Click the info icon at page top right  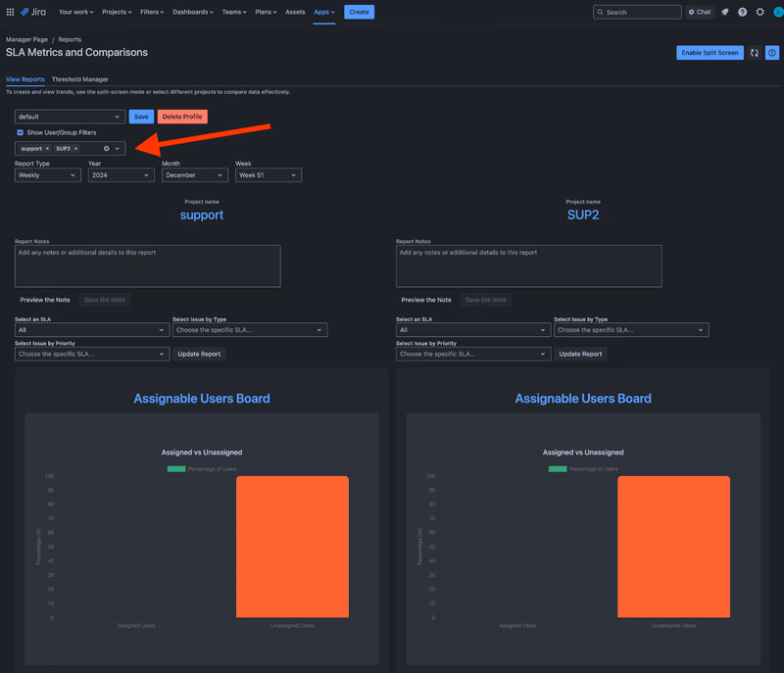tap(772, 53)
